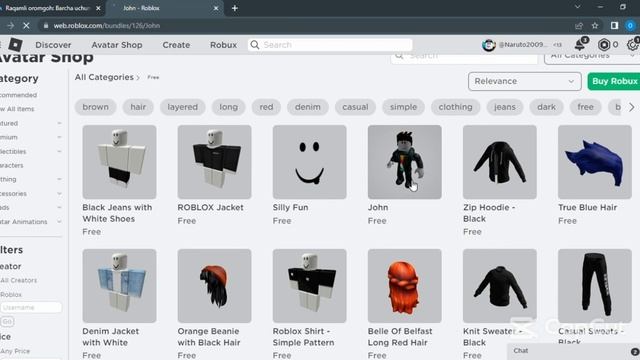Switch to the Raqamli oromgoh tab
Image resolution: width=640 pixels, height=360 pixels.
click(48, 8)
